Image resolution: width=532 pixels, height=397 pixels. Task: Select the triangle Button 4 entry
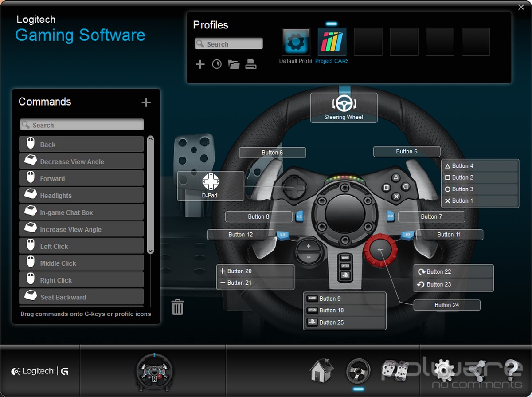(480, 166)
